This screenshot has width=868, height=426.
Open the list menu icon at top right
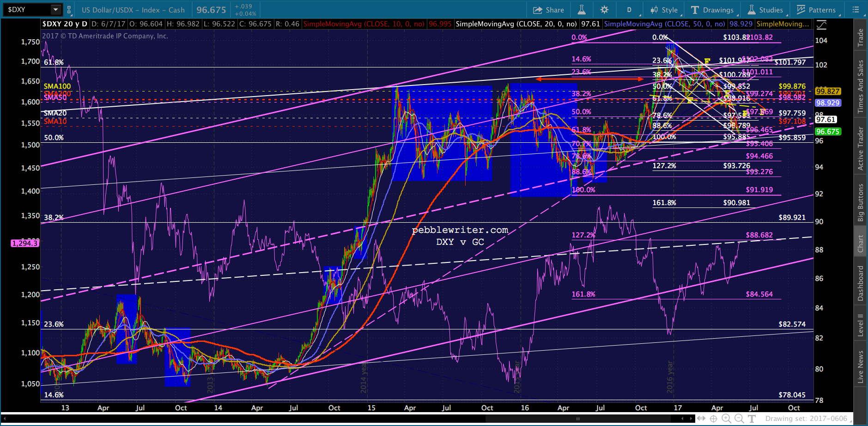coord(856,10)
